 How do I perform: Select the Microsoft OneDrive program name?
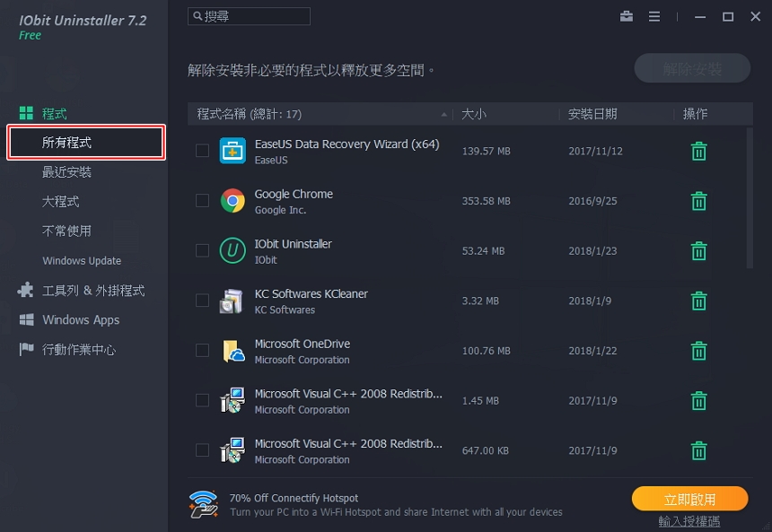[x=303, y=344]
